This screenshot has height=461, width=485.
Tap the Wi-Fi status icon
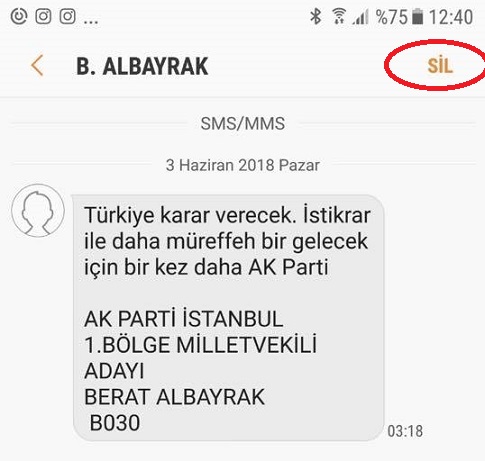point(339,16)
